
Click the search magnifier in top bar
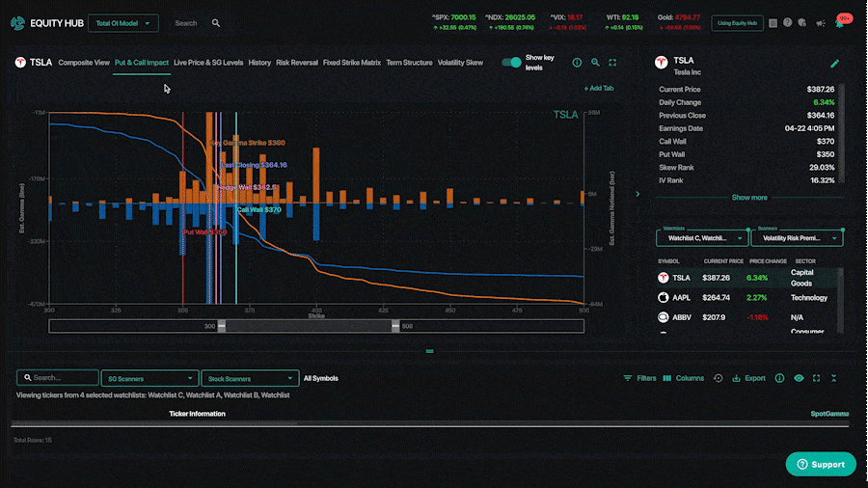216,23
